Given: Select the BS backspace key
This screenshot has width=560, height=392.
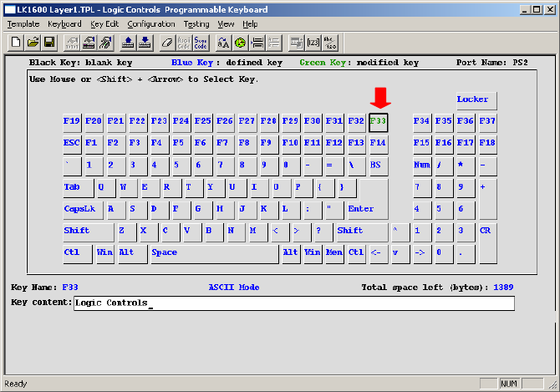Looking at the screenshot, I should point(378,165).
